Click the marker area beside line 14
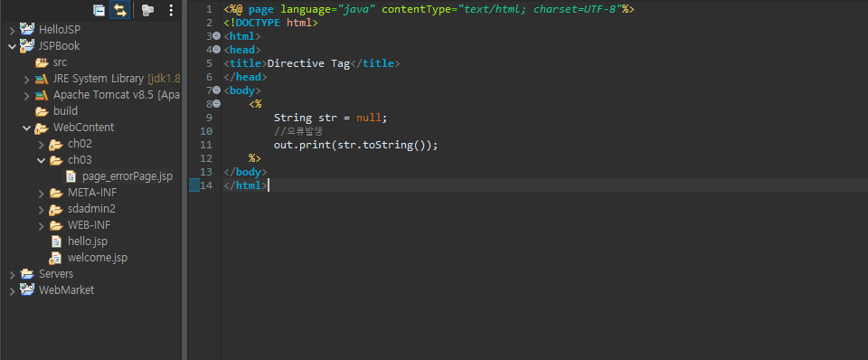The height and width of the screenshot is (360, 868). click(194, 185)
